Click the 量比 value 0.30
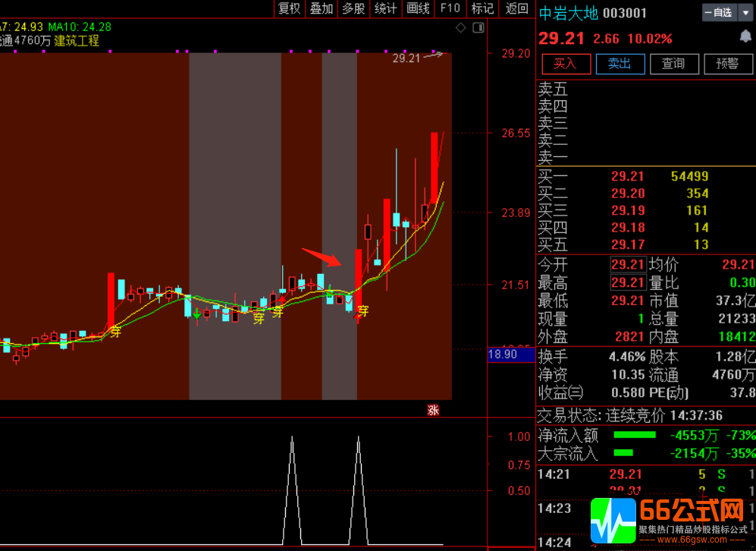Viewport: 756px width, 551px height. tap(742, 282)
